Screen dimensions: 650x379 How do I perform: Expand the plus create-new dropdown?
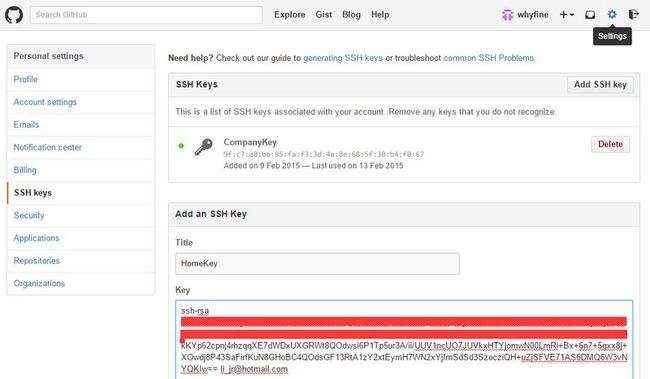tap(567, 15)
